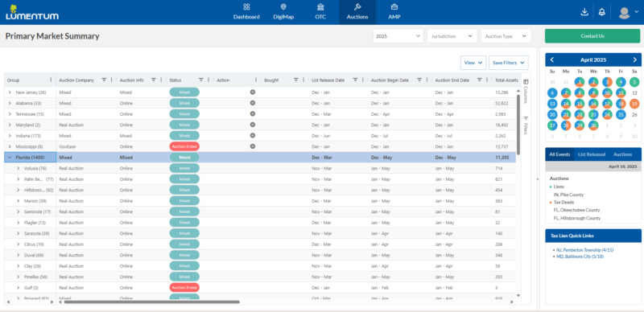644x312 pixels.
Task: Click action icon in Alabama row
Action: coord(253,103)
